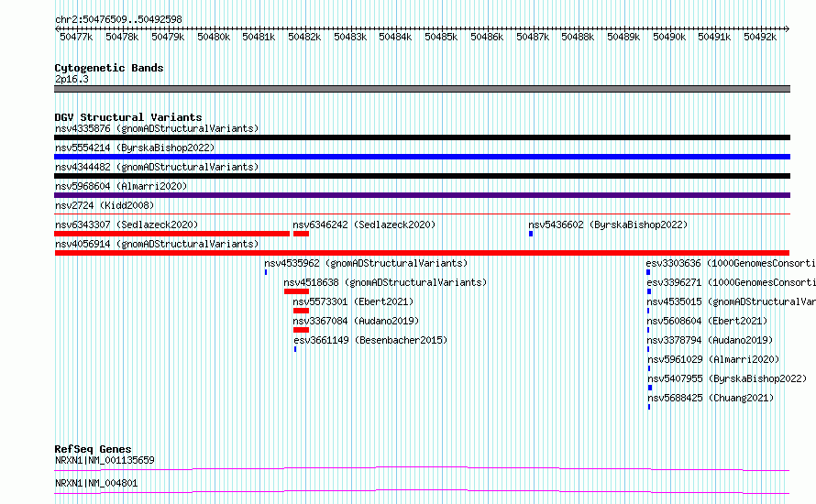Click the blue nsv5688425 variant marker
The height and width of the screenshot is (504, 816).
tap(649, 407)
